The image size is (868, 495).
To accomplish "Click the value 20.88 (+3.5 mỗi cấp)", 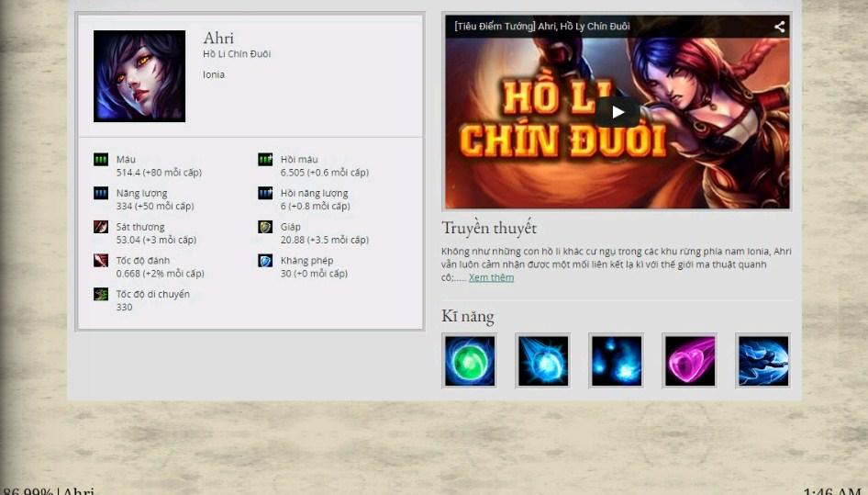I will coord(325,240).
